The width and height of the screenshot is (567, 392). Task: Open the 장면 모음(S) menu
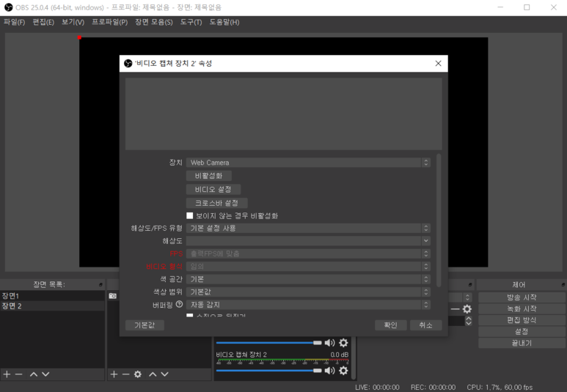click(154, 22)
